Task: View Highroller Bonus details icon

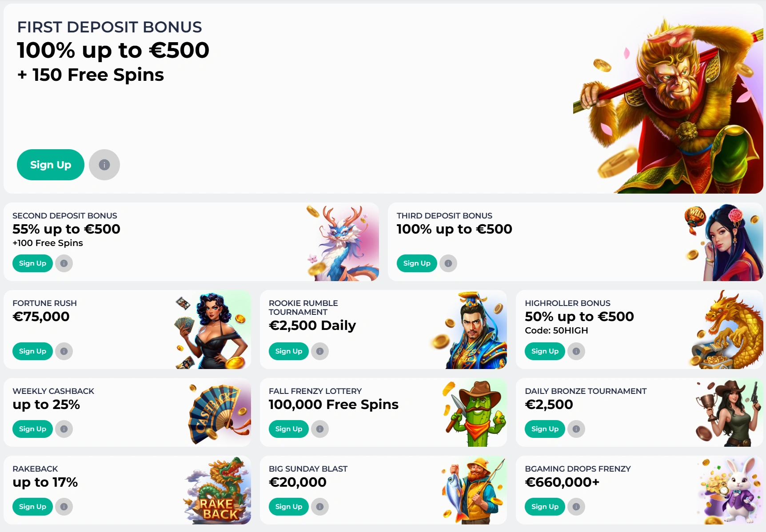Action: point(576,351)
